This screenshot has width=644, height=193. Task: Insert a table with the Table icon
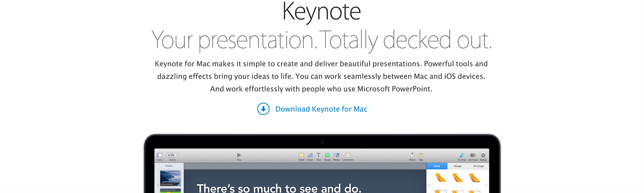coord(301,155)
